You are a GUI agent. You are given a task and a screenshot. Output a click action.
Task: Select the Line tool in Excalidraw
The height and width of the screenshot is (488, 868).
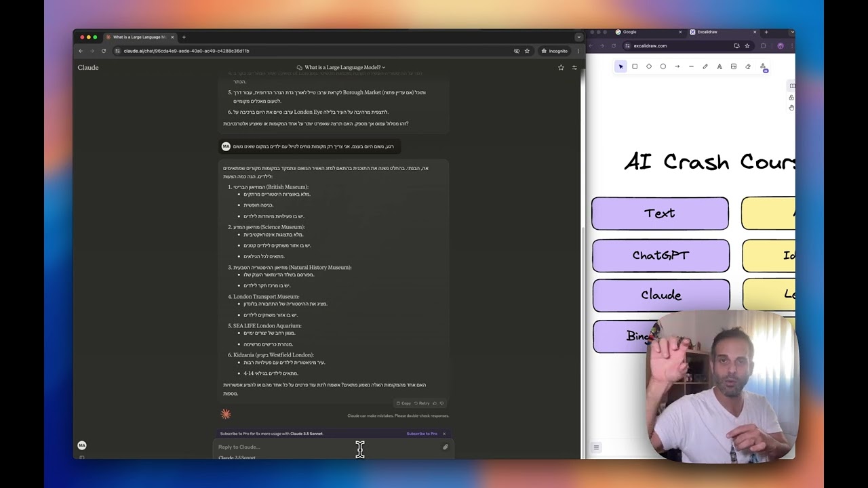point(691,66)
